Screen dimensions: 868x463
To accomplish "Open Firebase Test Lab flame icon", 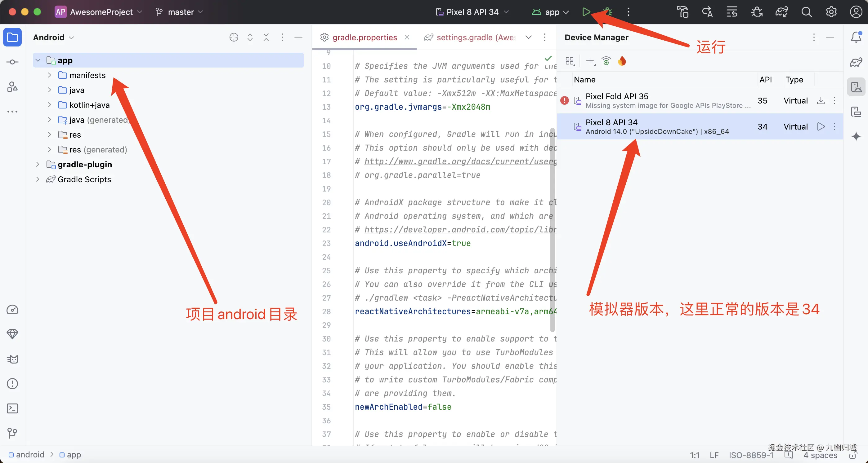I will coord(622,61).
